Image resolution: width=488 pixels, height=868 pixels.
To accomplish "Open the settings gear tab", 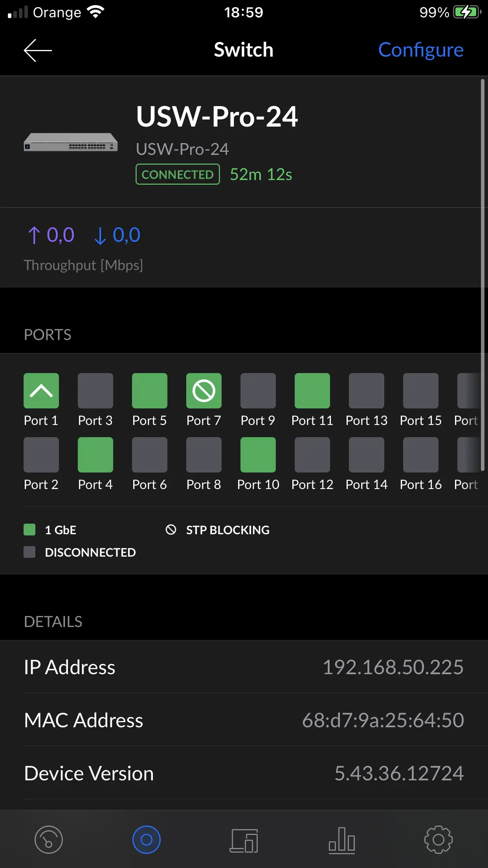I will (x=438, y=840).
